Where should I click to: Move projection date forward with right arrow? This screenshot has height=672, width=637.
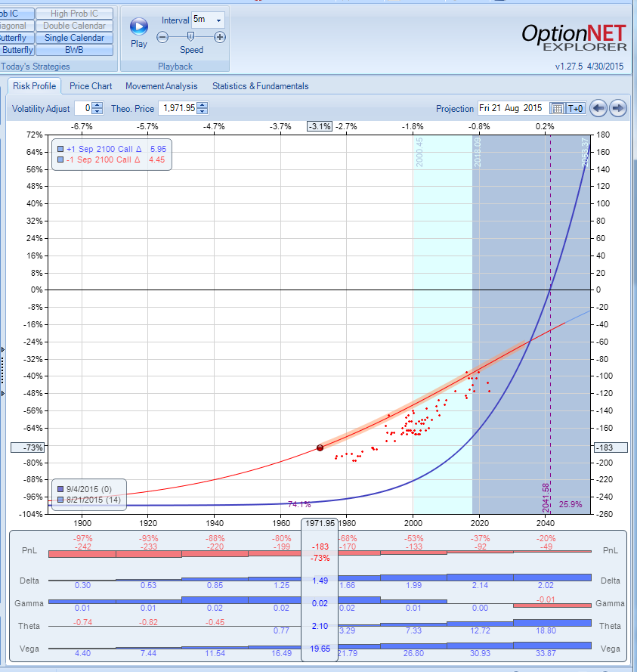click(617, 108)
